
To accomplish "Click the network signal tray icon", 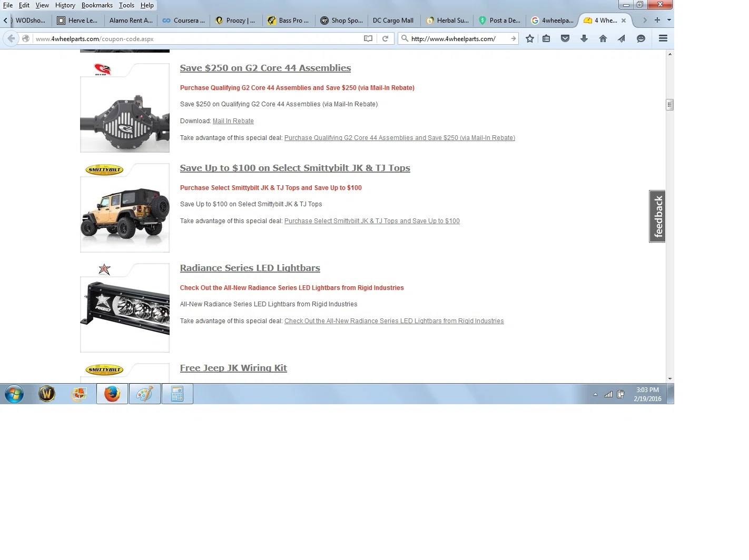I will [608, 394].
